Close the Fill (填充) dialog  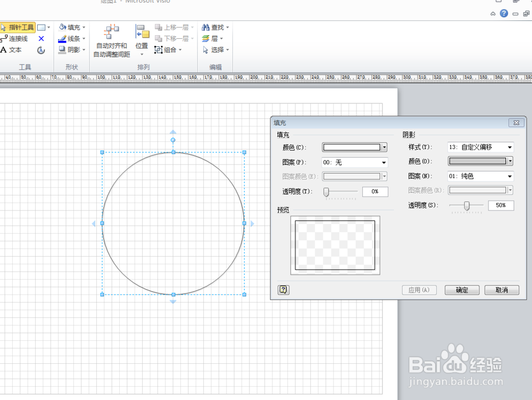517,123
